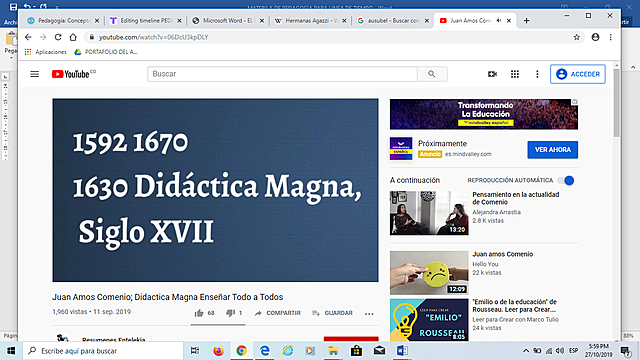This screenshot has width=640, height=360.
Task: Open Internet Explorer from the taskbar
Action: (288, 351)
